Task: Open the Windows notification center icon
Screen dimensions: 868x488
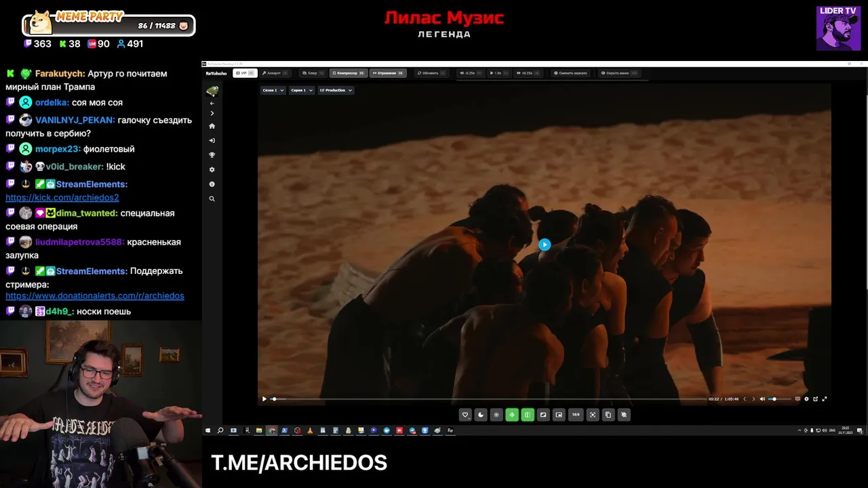Action: (860, 430)
